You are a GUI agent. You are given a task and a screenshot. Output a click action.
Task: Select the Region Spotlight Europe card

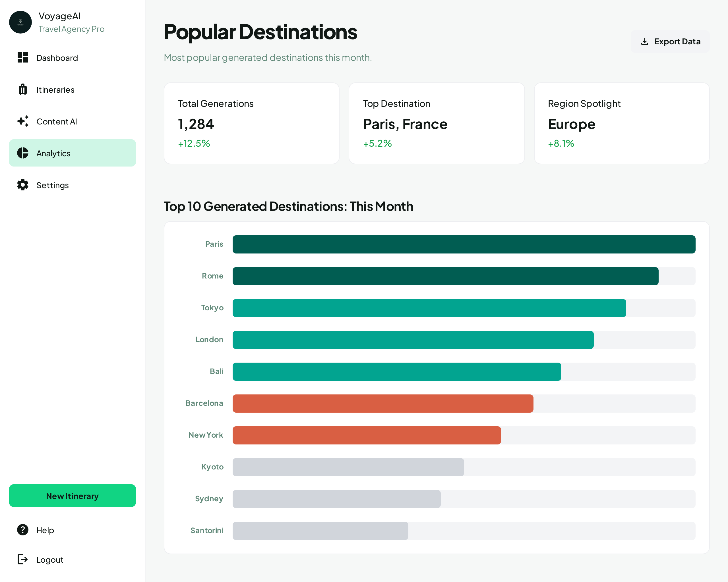click(622, 124)
